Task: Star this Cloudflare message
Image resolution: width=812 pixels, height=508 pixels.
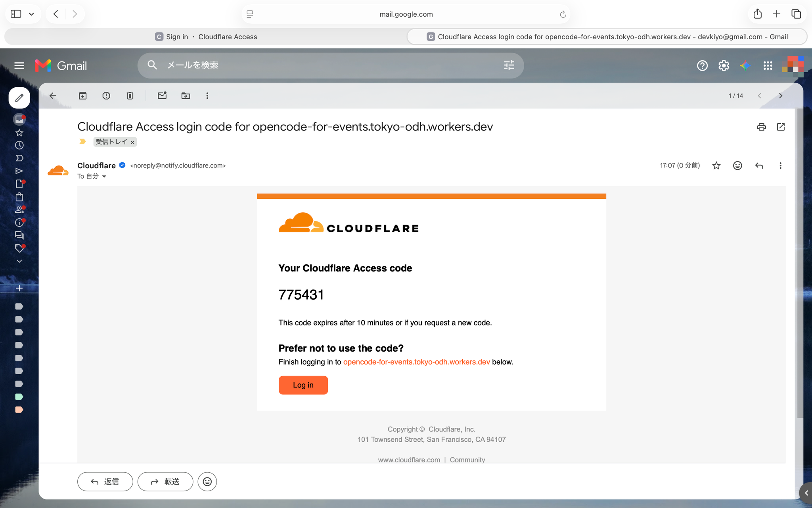Action: click(x=716, y=165)
